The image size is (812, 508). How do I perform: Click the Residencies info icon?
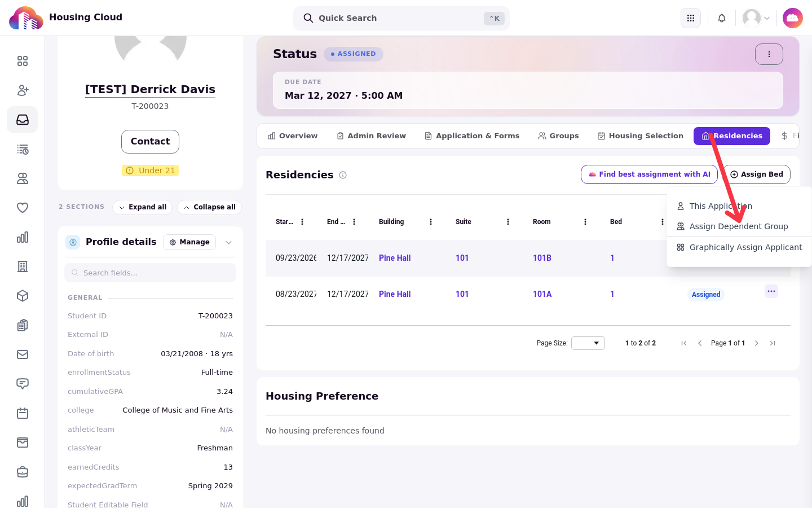point(343,175)
